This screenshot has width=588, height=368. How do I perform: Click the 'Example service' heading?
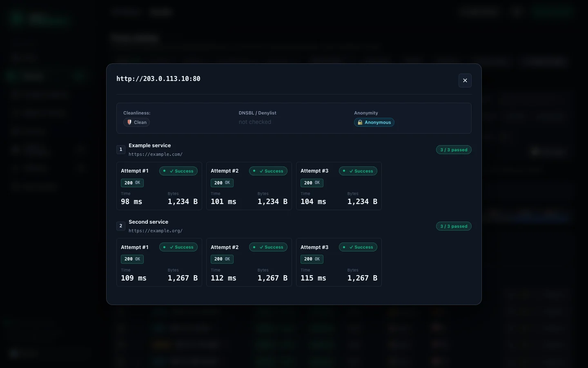(150, 146)
